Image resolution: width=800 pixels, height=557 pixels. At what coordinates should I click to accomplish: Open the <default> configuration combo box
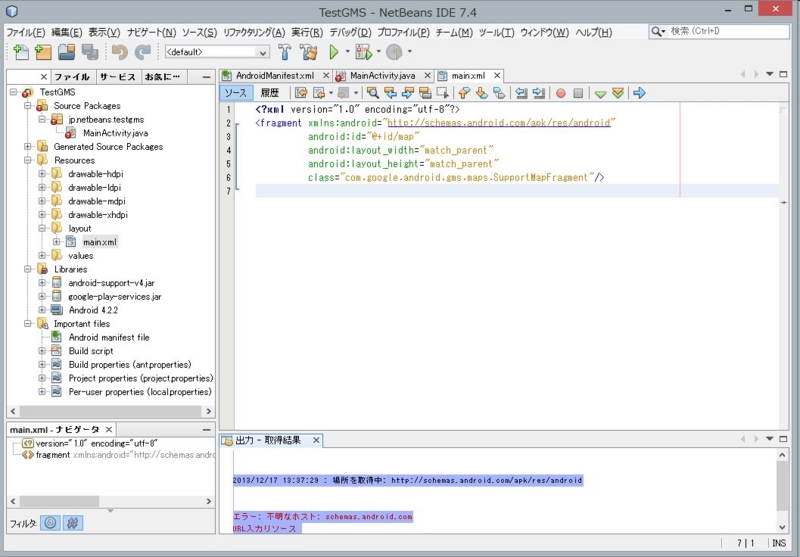(217, 52)
